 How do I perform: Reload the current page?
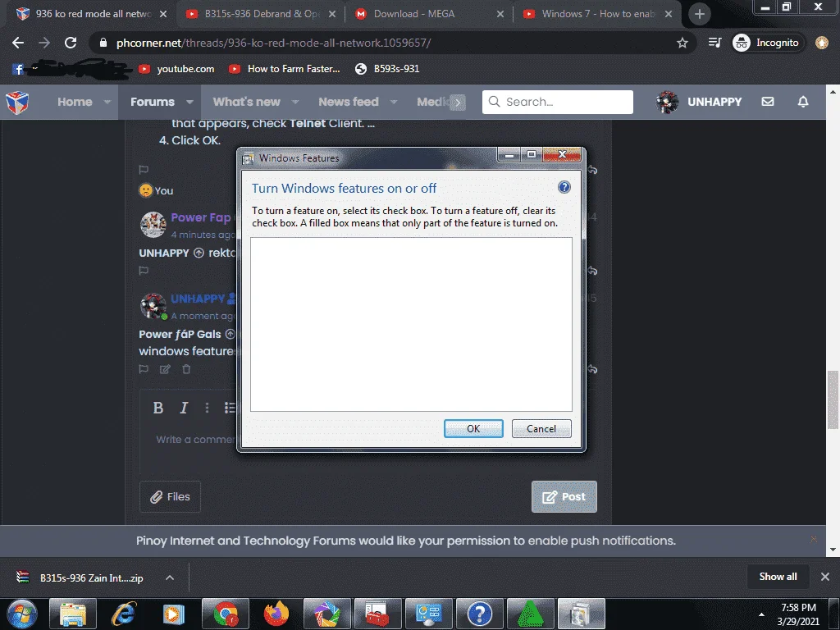(x=71, y=43)
